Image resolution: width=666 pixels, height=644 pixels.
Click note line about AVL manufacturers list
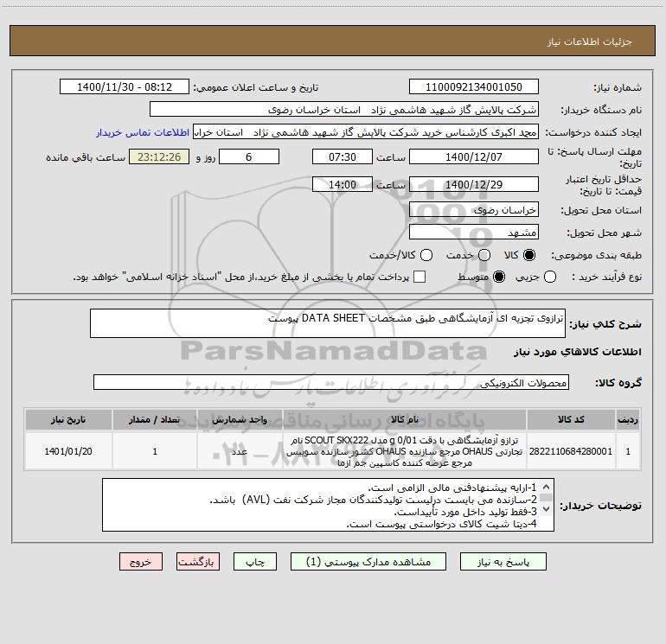pyautogui.click(x=374, y=500)
